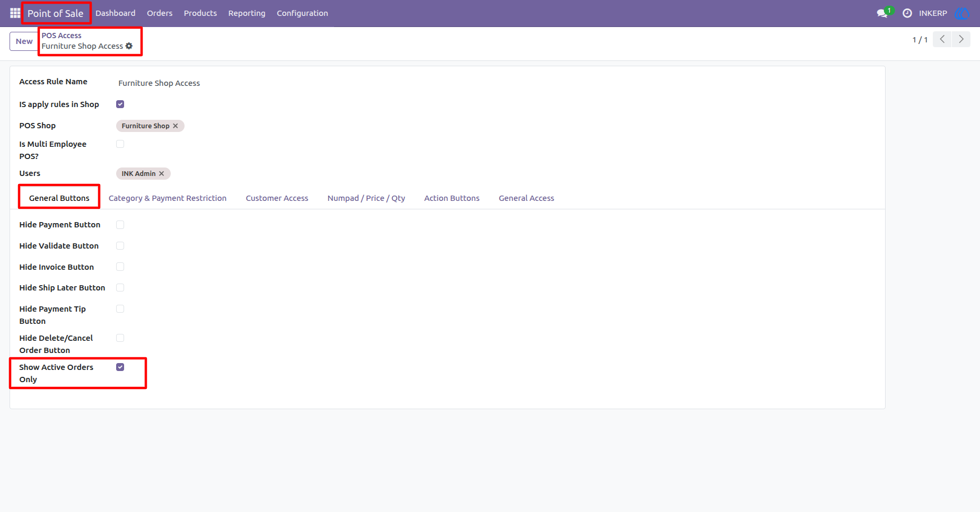Screen dimensions: 980x512
Task: Enable Hide Validate Button checkbox
Action: pyautogui.click(x=120, y=246)
